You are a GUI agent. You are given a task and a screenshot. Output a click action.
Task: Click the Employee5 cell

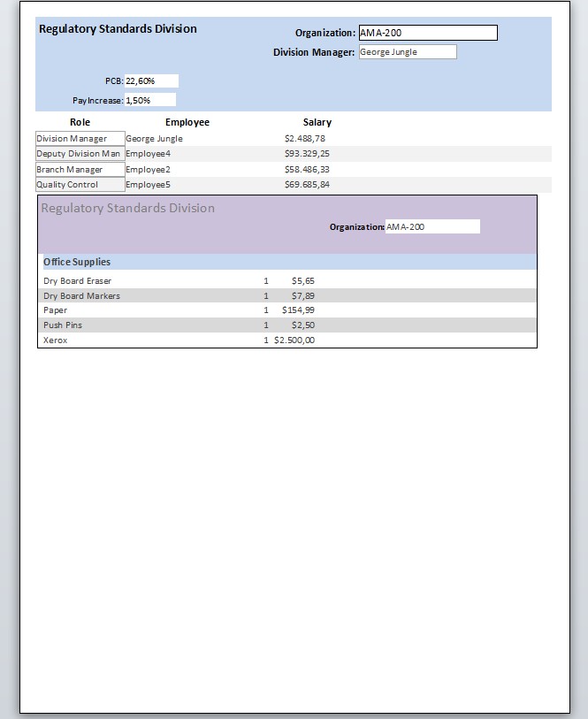tap(148, 184)
